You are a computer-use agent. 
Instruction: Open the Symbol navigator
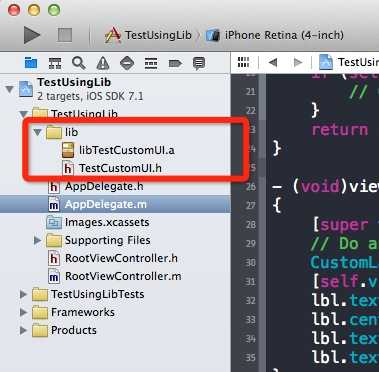tap(55, 63)
